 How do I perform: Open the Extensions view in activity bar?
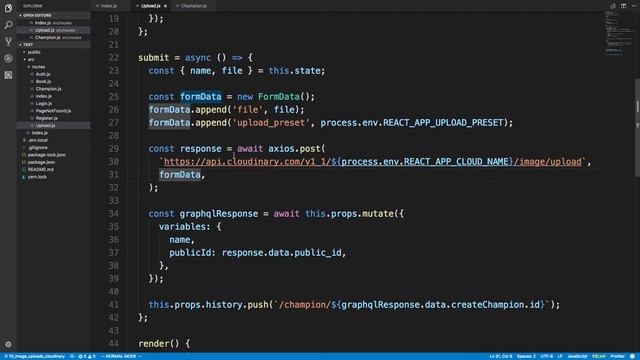[x=8, y=75]
